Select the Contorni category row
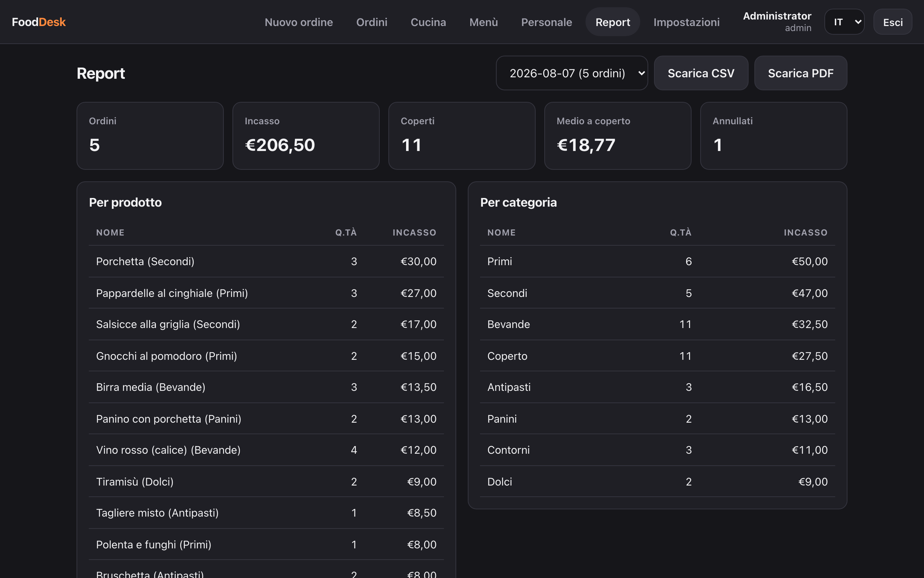Image resolution: width=924 pixels, height=578 pixels. (658, 450)
